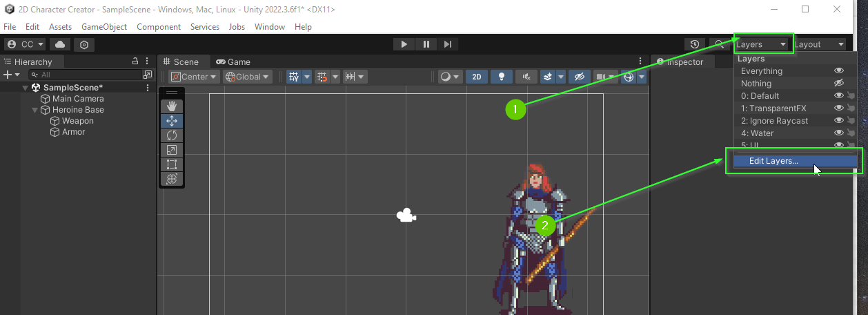868x315 pixels.
Task: Click the Step frame button
Action: [x=448, y=44]
